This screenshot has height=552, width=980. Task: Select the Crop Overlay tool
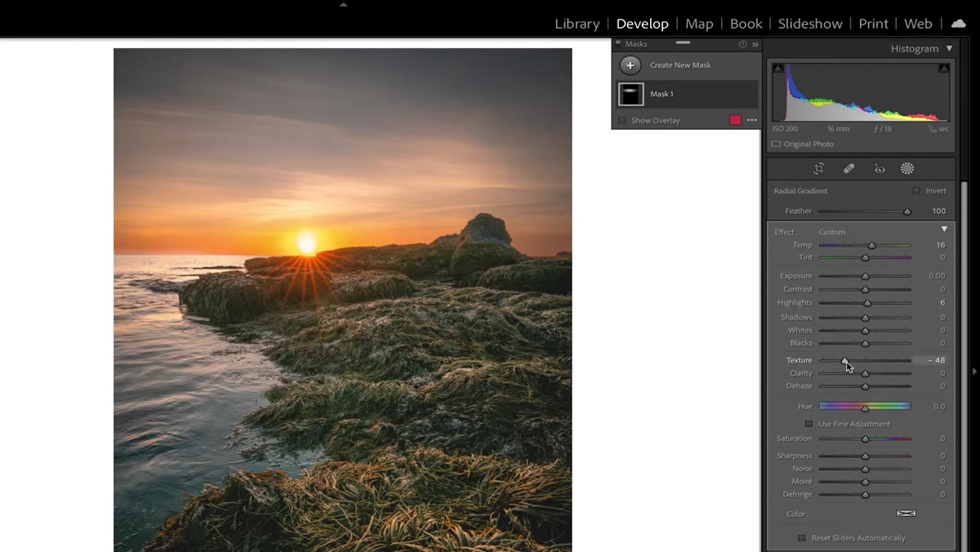pos(819,169)
